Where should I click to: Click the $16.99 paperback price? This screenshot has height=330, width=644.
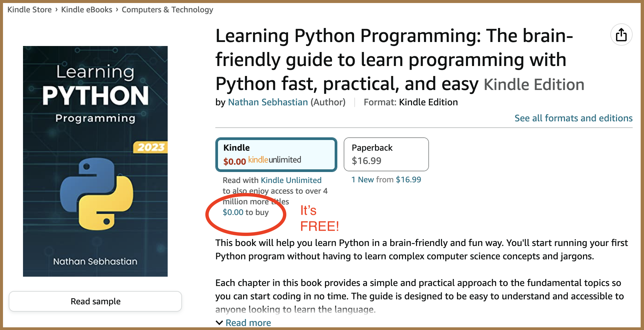coord(366,161)
